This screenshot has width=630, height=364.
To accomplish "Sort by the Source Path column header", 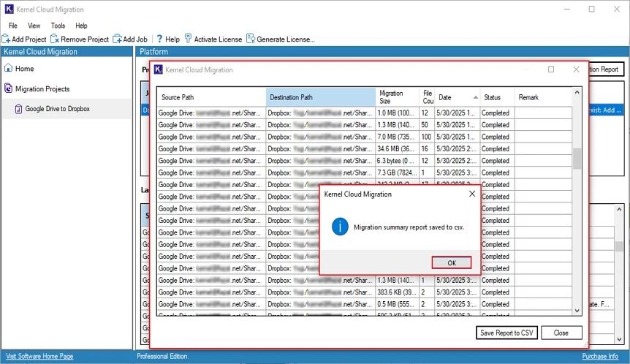I will [211, 97].
